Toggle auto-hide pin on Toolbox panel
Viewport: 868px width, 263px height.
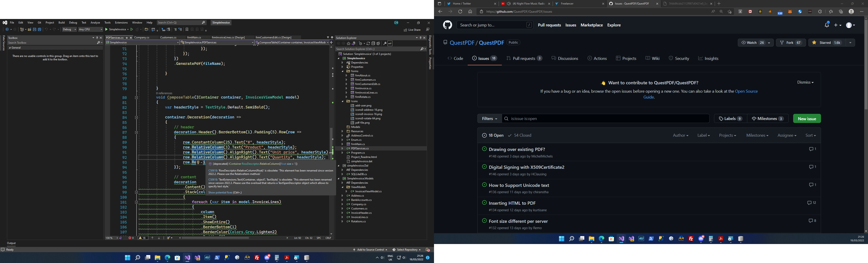(x=97, y=38)
